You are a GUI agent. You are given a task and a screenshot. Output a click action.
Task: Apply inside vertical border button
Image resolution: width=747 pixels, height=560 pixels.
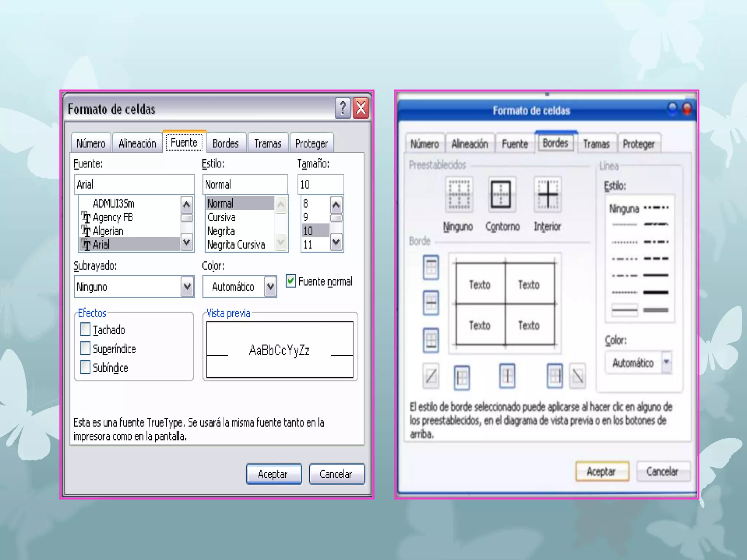click(507, 376)
